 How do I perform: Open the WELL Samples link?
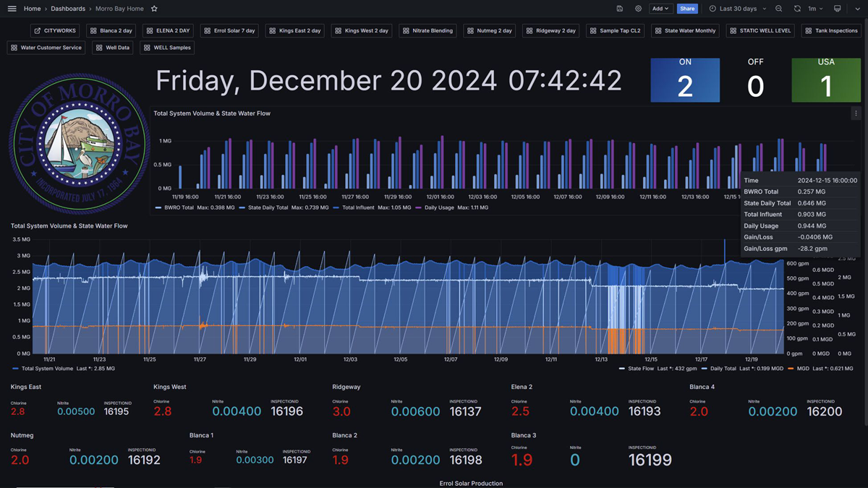coord(166,48)
